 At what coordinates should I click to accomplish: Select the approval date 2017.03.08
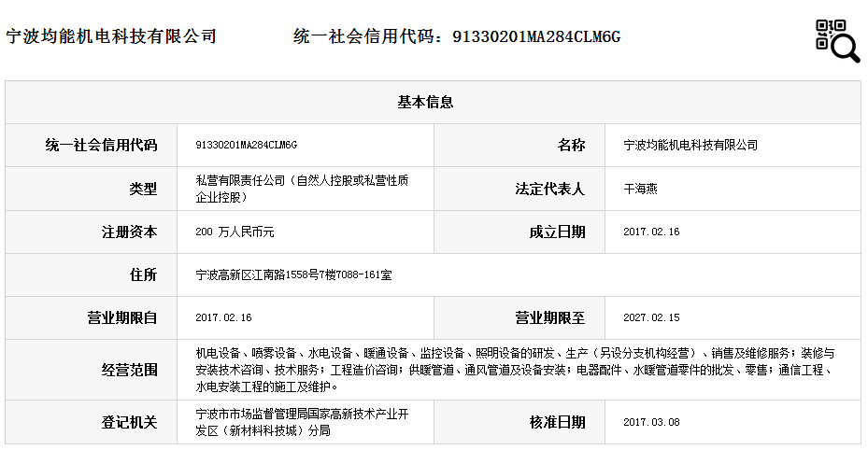tap(651, 422)
